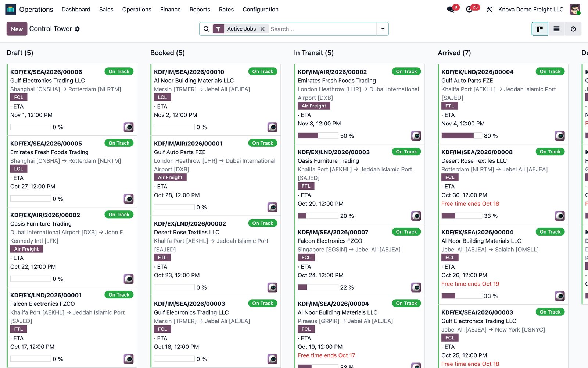Click avatar on job KDF/EX/SEA/2026/00006
The width and height of the screenshot is (588, 368).
coord(129,127)
